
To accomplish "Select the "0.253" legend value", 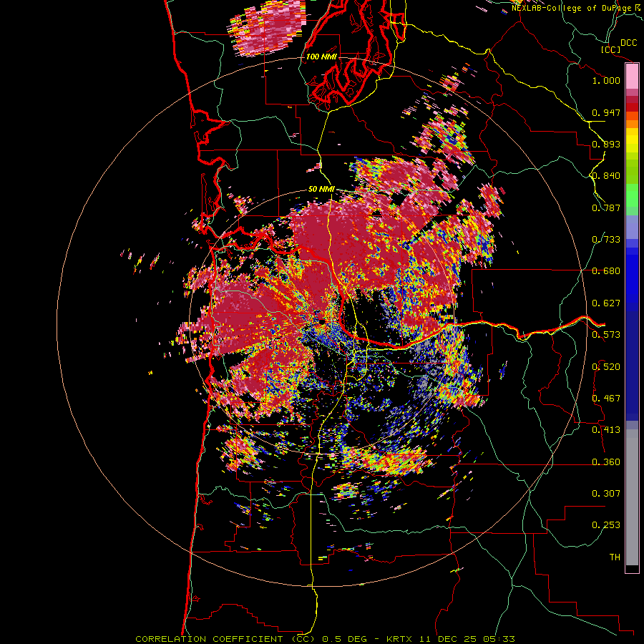I will (x=606, y=525).
